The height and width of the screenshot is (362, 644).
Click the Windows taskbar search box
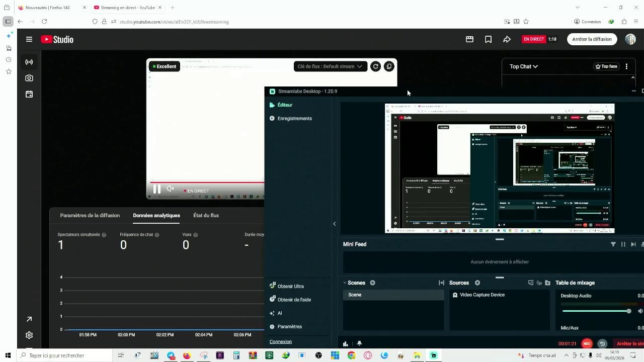pos(64,355)
